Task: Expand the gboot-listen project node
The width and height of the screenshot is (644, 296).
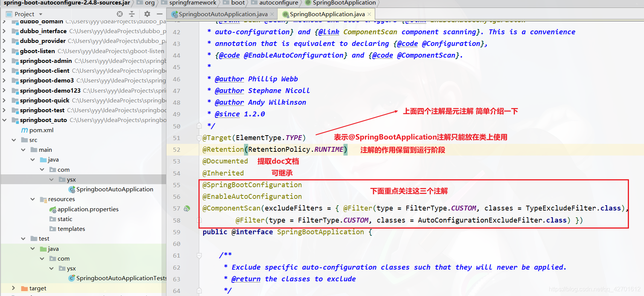Action: (5, 51)
